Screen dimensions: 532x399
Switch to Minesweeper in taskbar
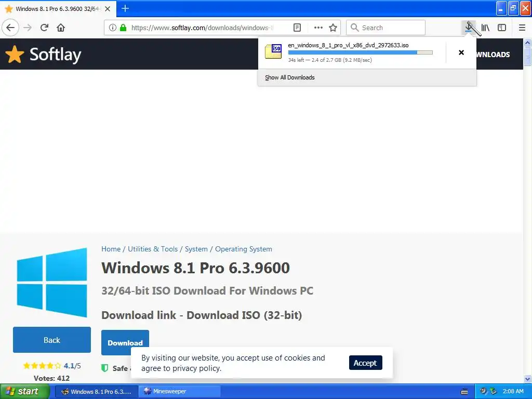(180, 391)
